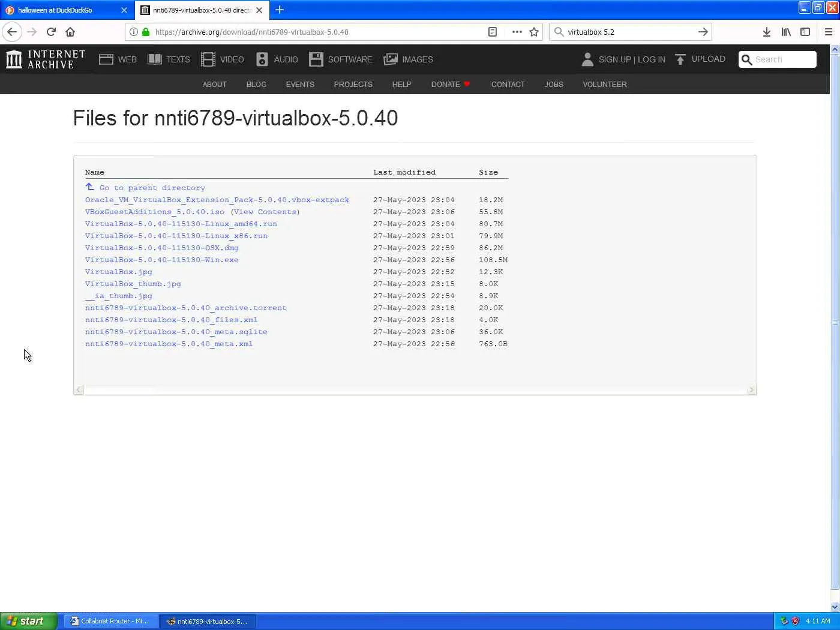
Task: Open the Events menu item
Action: (x=300, y=85)
